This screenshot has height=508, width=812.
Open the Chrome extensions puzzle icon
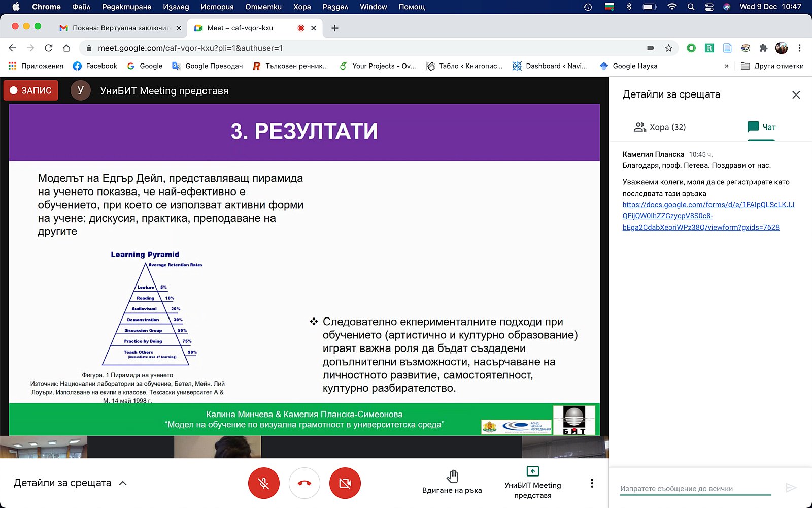coord(763,48)
